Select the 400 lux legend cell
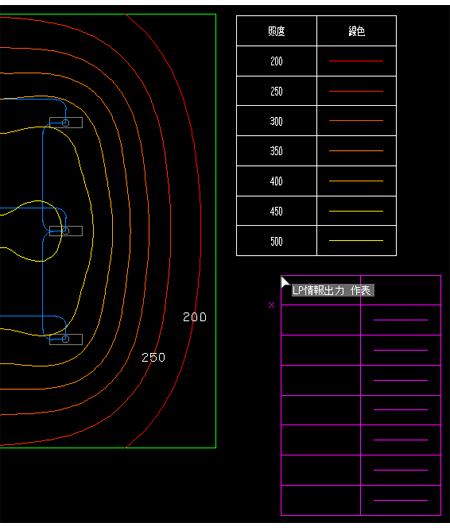Viewport: 450px width, 528px height. (x=276, y=181)
